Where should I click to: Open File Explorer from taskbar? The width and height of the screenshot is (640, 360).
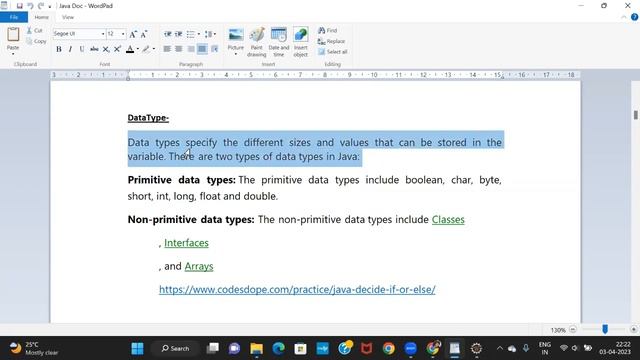click(x=257, y=349)
